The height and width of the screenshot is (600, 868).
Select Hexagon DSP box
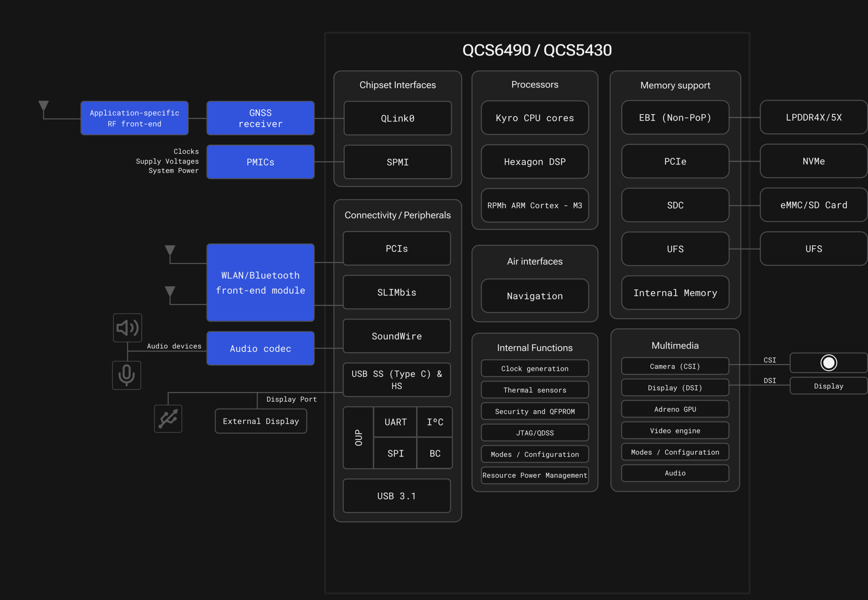pos(535,162)
